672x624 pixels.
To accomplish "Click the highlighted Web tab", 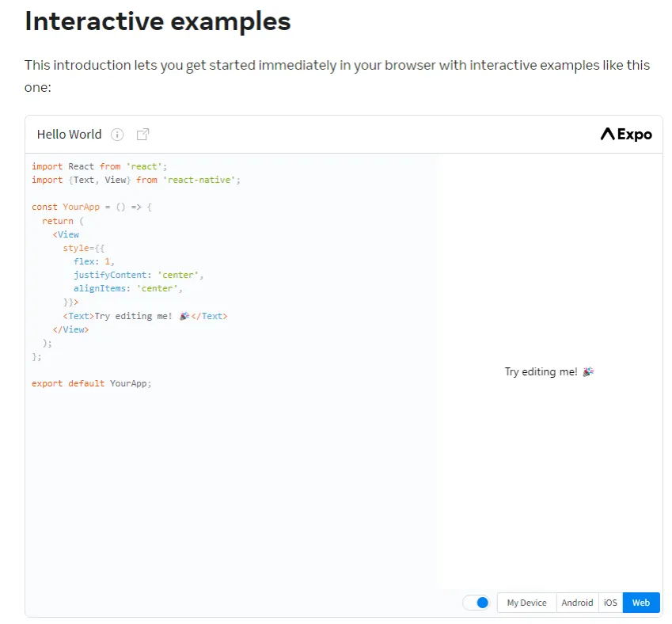I will click(640, 602).
